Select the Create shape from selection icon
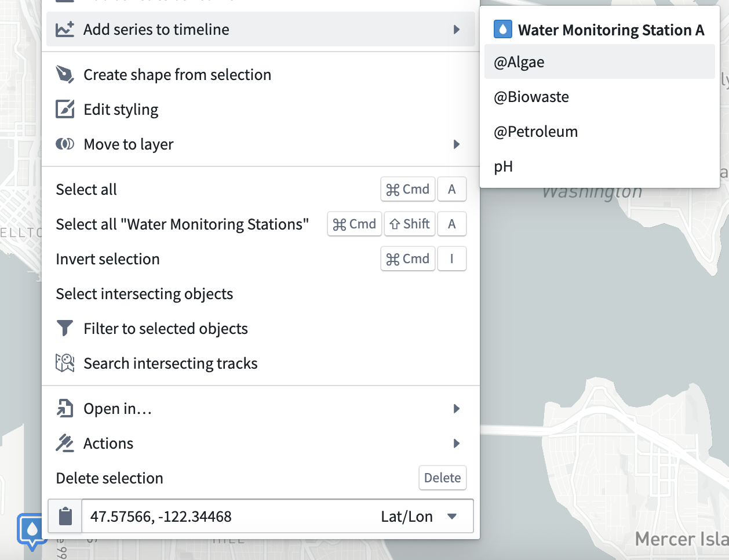This screenshot has width=729, height=560. [x=66, y=74]
